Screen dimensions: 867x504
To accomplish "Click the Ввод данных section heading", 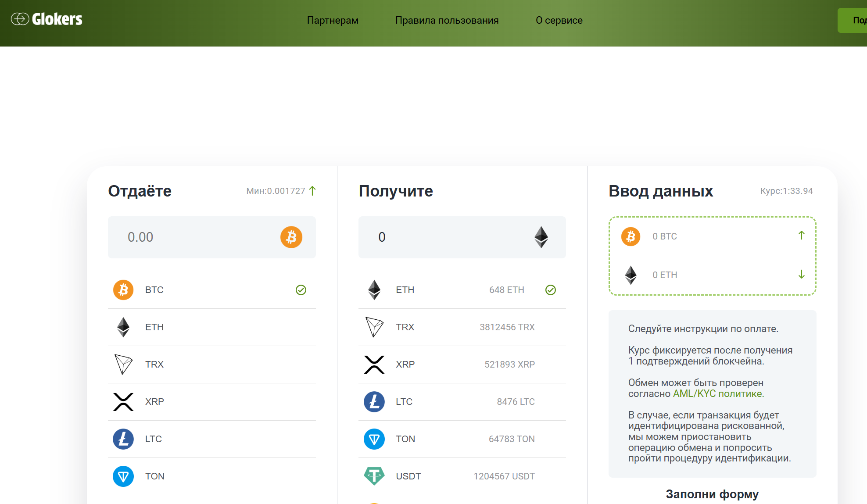I will tap(661, 191).
